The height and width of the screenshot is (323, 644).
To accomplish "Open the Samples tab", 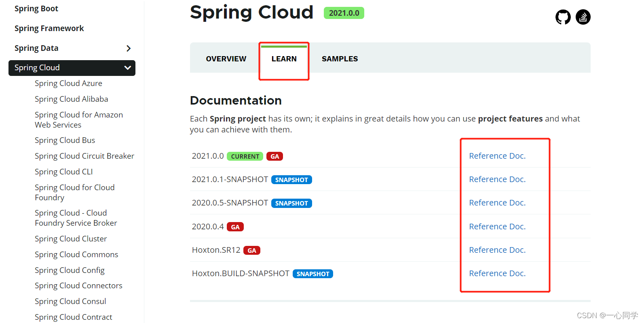I will [x=340, y=59].
